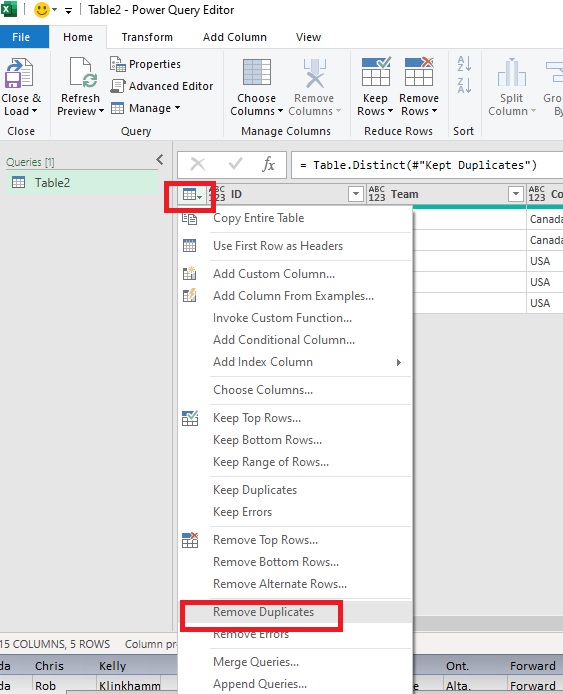
Task: Switch to the View tab
Action: point(308,37)
